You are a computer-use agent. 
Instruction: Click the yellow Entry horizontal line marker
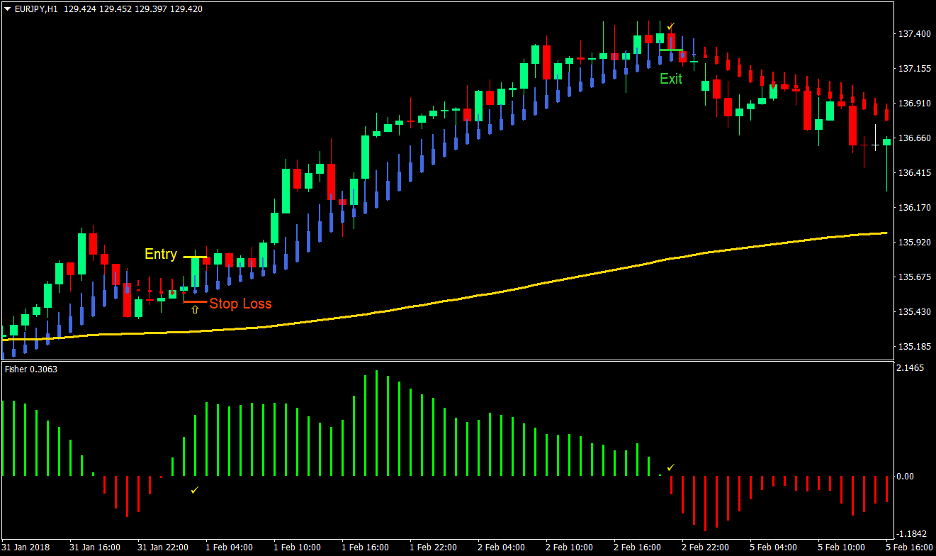195,257
